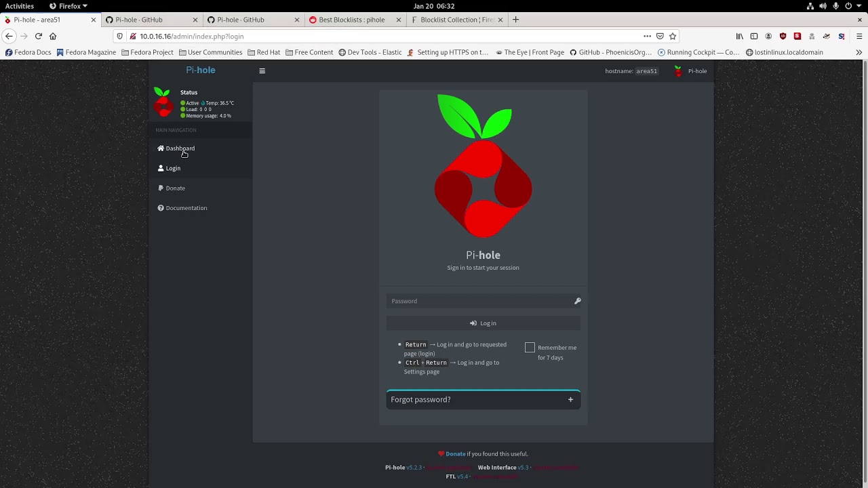The image size is (868, 488).
Task: Click microphone icon in system tray
Action: [835, 6]
